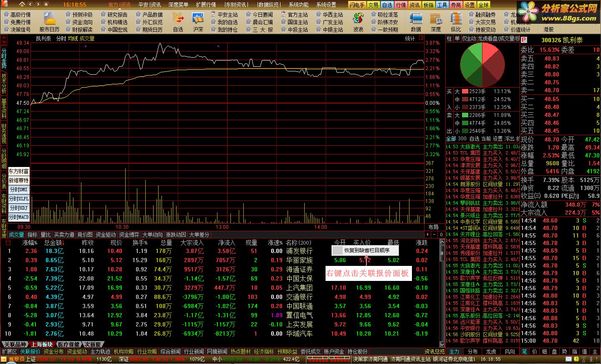Open 热点题材 bottom tab
This screenshot has width=601, height=364.
(240, 352)
